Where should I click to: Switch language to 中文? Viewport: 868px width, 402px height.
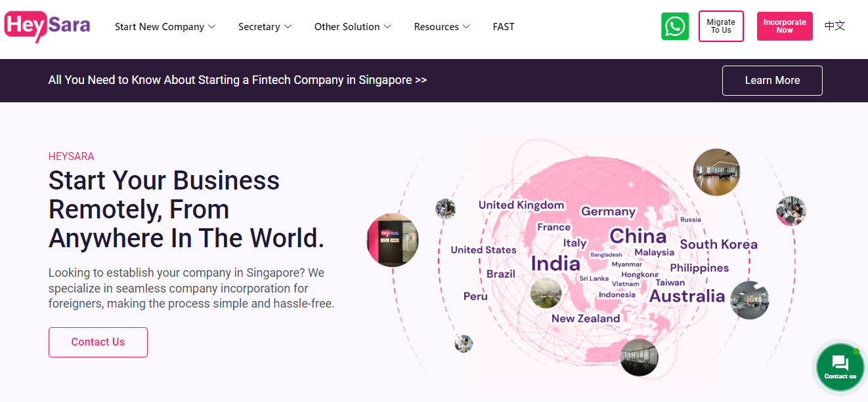click(x=835, y=26)
